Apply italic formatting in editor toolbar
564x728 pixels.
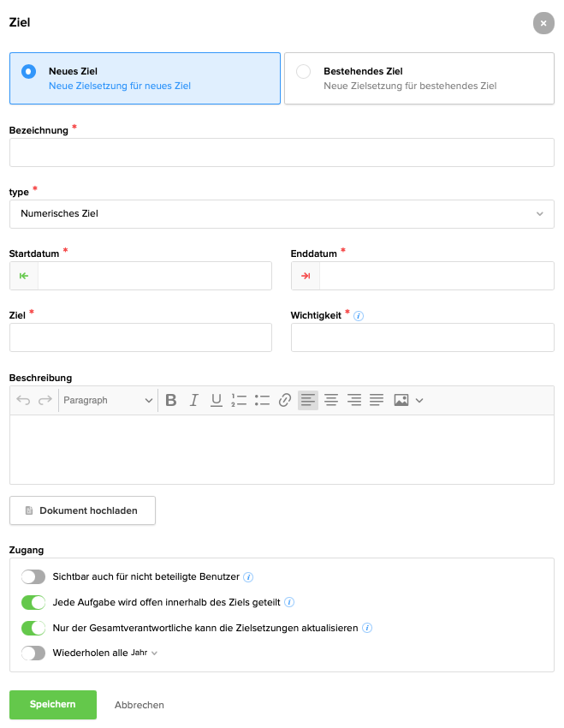(194, 400)
